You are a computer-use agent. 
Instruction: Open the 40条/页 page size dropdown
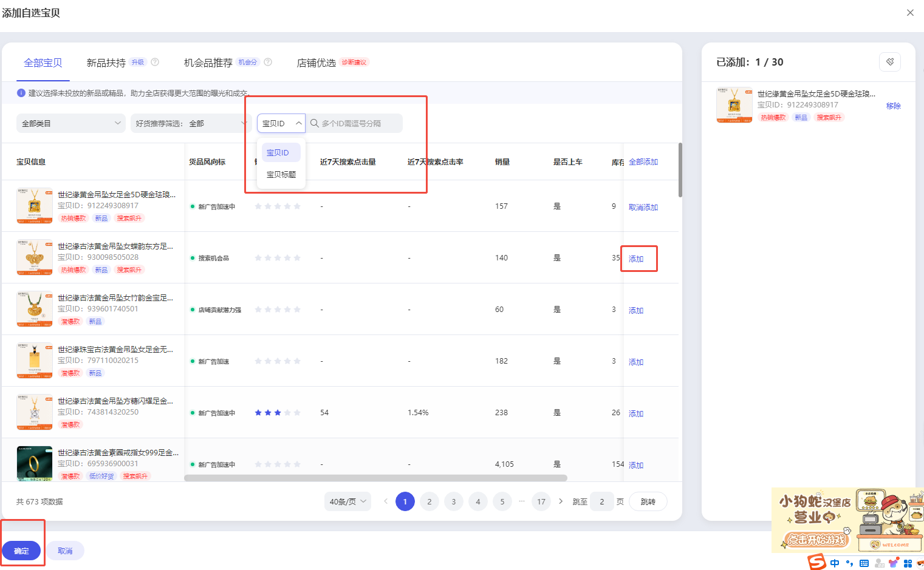pyautogui.click(x=347, y=501)
